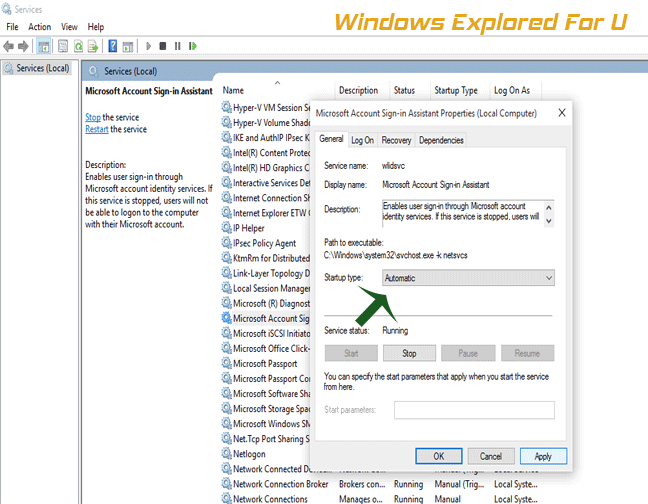Click the Cancel button
This screenshot has height=504, width=648.
pyautogui.click(x=491, y=456)
